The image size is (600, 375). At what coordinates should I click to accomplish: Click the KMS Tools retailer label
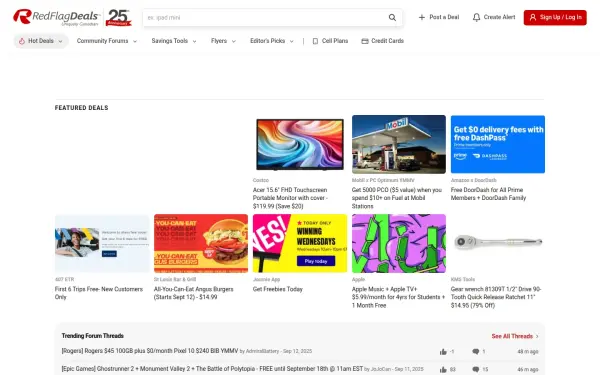click(463, 279)
